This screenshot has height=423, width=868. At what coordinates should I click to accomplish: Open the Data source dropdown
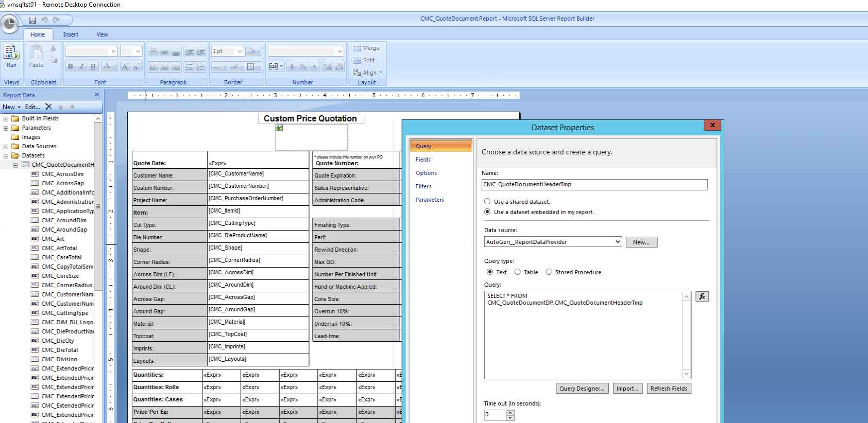(x=618, y=242)
